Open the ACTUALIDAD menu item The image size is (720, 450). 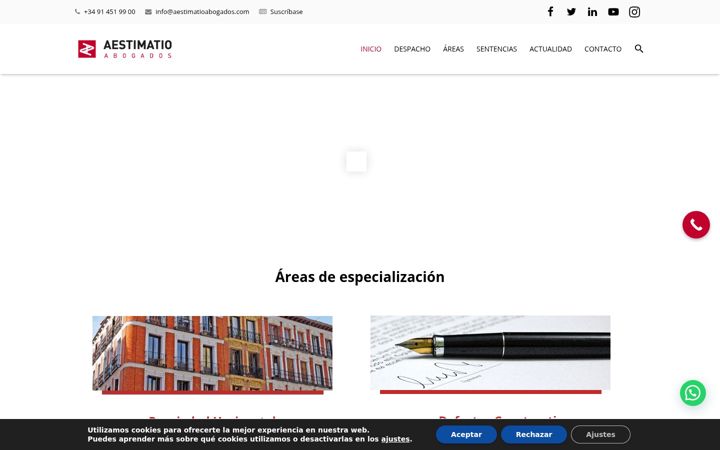551,49
